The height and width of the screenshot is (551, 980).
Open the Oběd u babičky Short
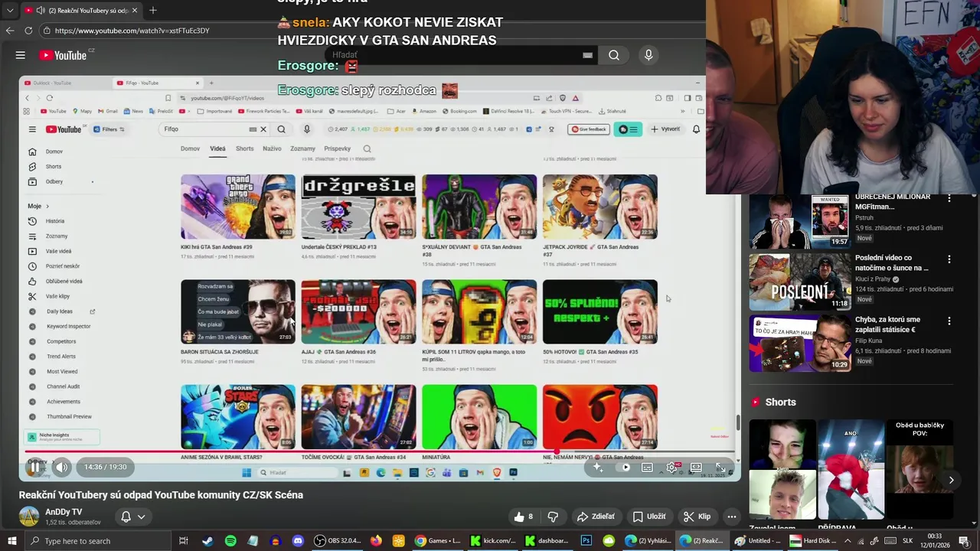coord(920,470)
